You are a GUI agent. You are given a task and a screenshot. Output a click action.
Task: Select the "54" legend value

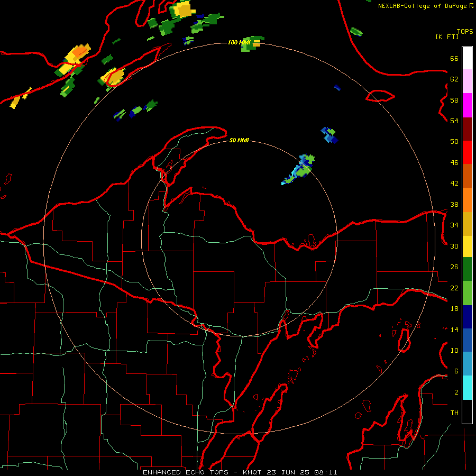click(454, 121)
